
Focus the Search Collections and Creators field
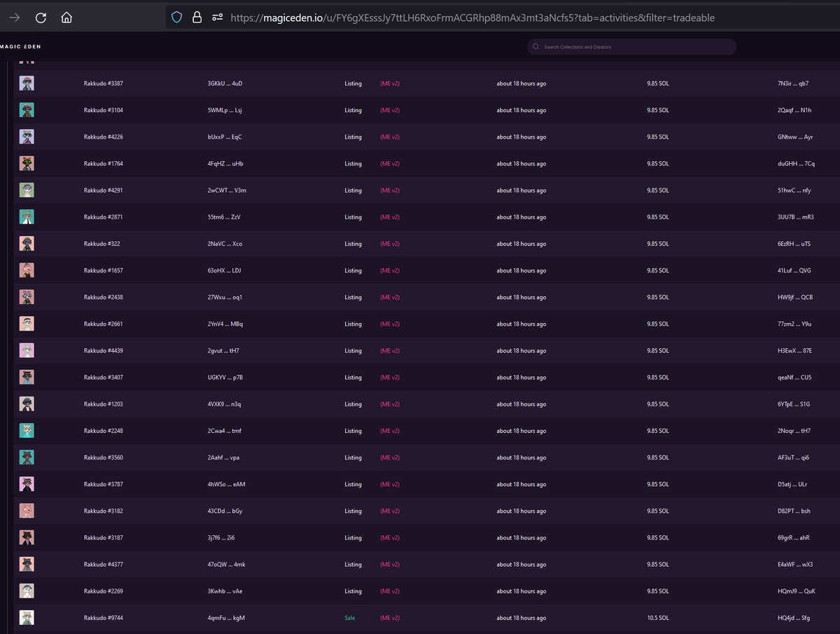pyautogui.click(x=631, y=47)
